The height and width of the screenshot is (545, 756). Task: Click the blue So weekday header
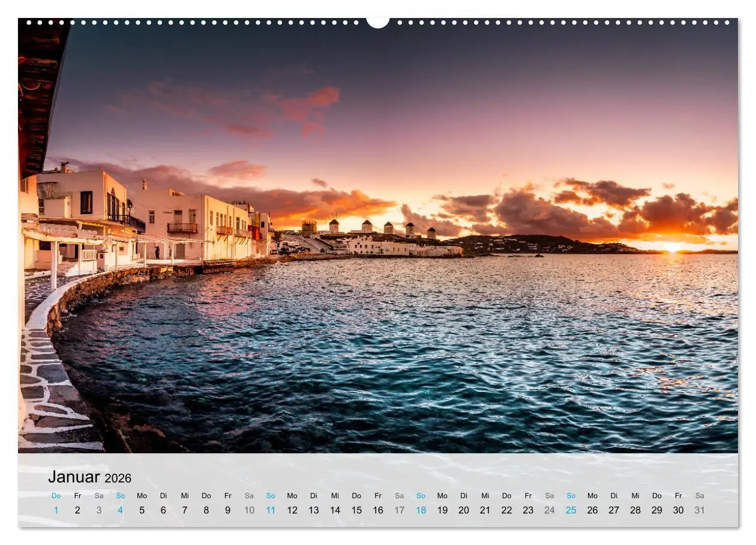click(121, 496)
